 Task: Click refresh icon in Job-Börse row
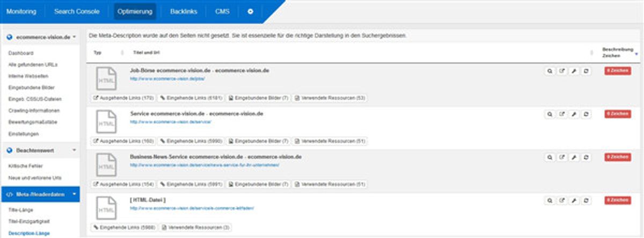click(587, 71)
